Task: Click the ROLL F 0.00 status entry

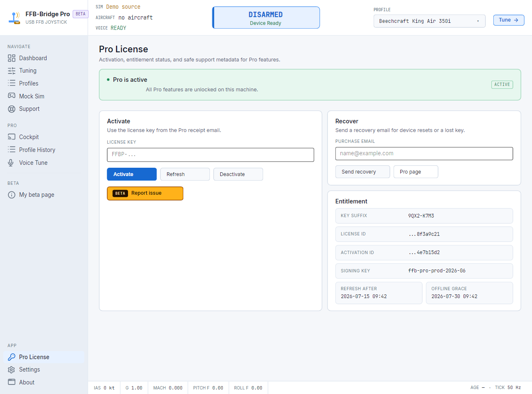Action: pos(248,388)
